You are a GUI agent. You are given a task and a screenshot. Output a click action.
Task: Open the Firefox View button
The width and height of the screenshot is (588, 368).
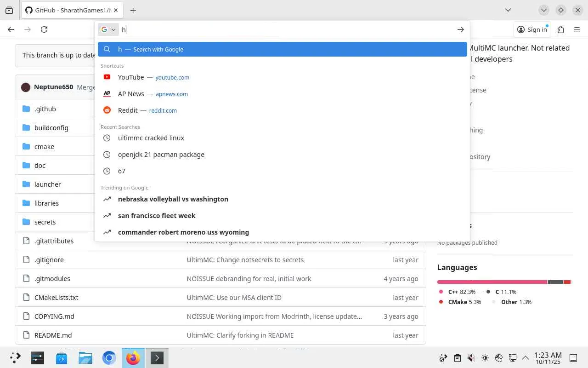[9, 10]
